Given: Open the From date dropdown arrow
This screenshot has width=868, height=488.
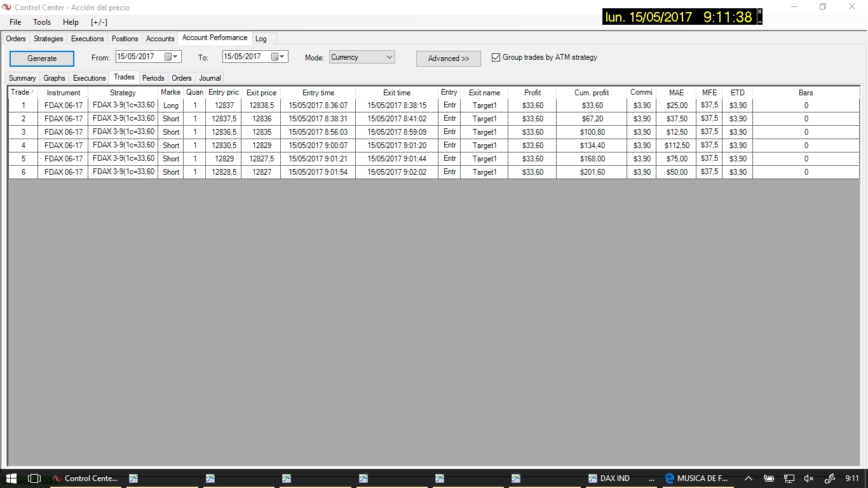Looking at the screenshot, I should (x=177, y=57).
